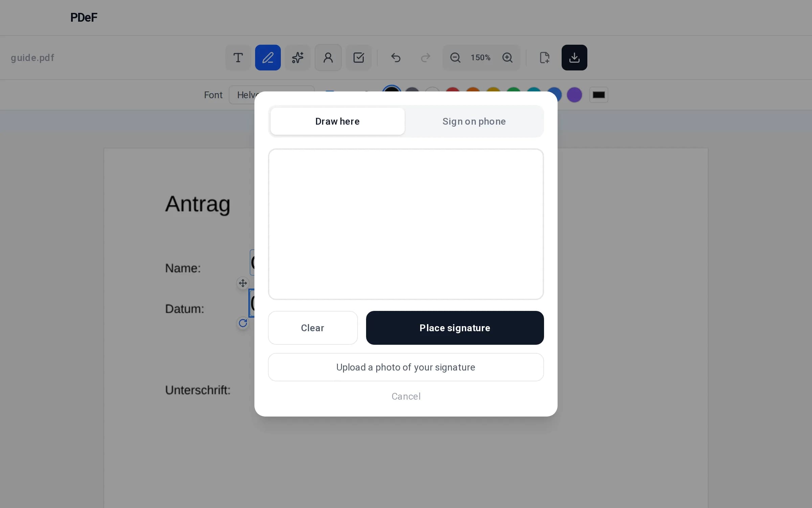The height and width of the screenshot is (508, 812).
Task: Click the guide.pdf file name
Action: coord(32,58)
